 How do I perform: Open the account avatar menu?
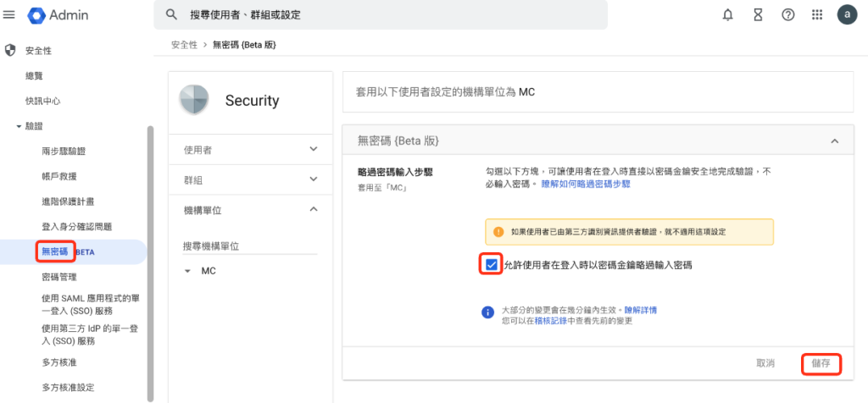pyautogui.click(x=847, y=15)
